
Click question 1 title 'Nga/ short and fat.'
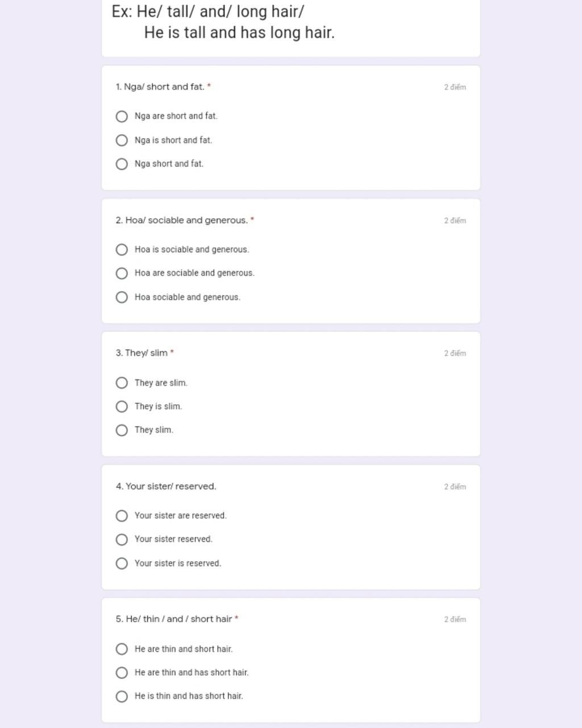coord(160,87)
